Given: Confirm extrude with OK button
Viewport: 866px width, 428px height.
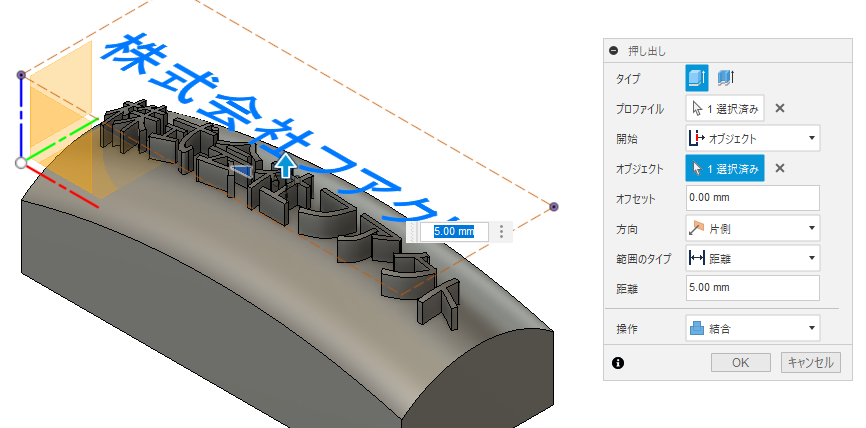Looking at the screenshot, I should (740, 363).
